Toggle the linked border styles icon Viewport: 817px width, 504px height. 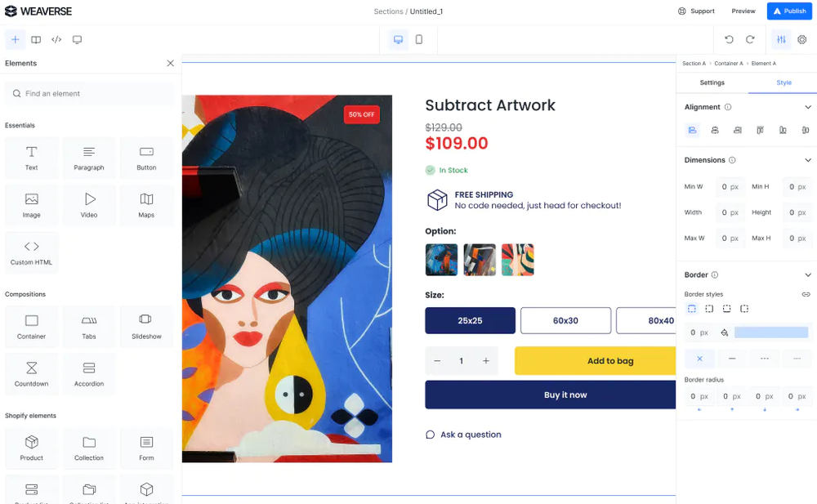[x=806, y=294]
